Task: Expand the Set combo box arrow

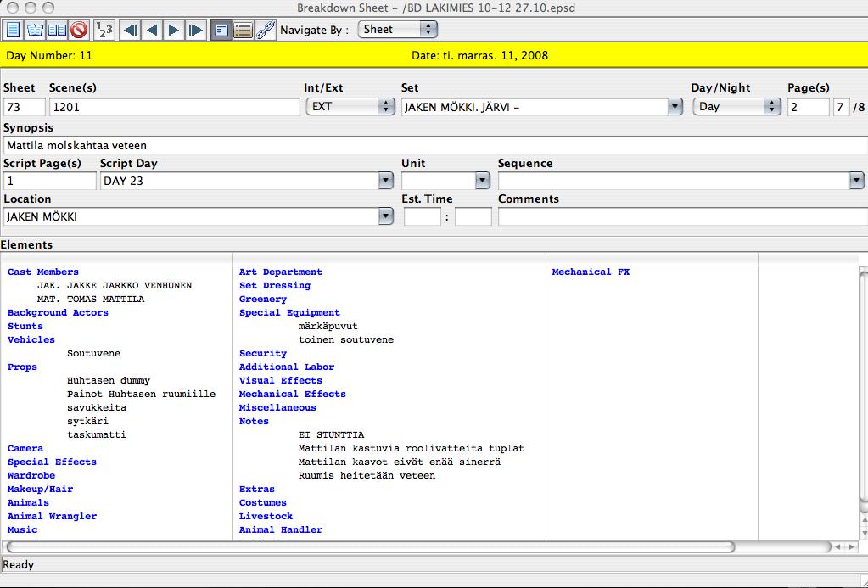Action: pyautogui.click(x=675, y=107)
